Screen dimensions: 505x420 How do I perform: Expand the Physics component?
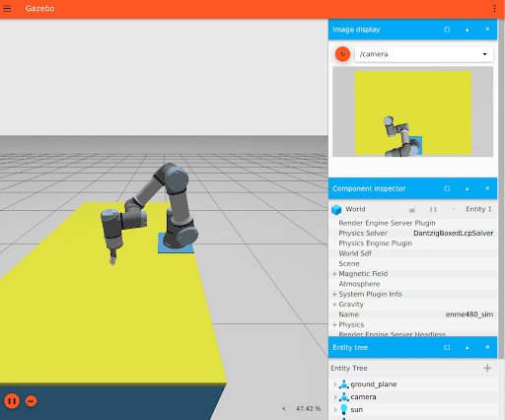pyautogui.click(x=334, y=324)
